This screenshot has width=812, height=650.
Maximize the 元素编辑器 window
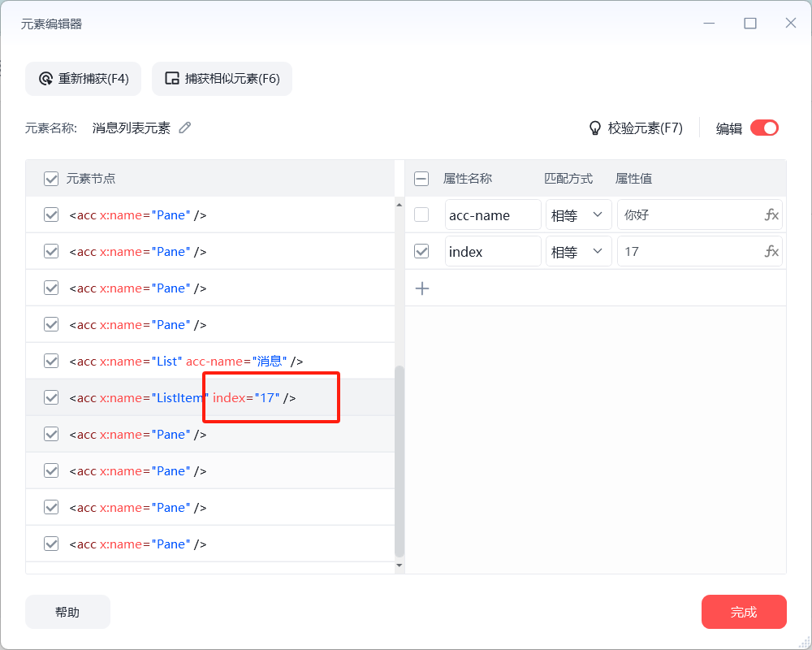(749, 23)
